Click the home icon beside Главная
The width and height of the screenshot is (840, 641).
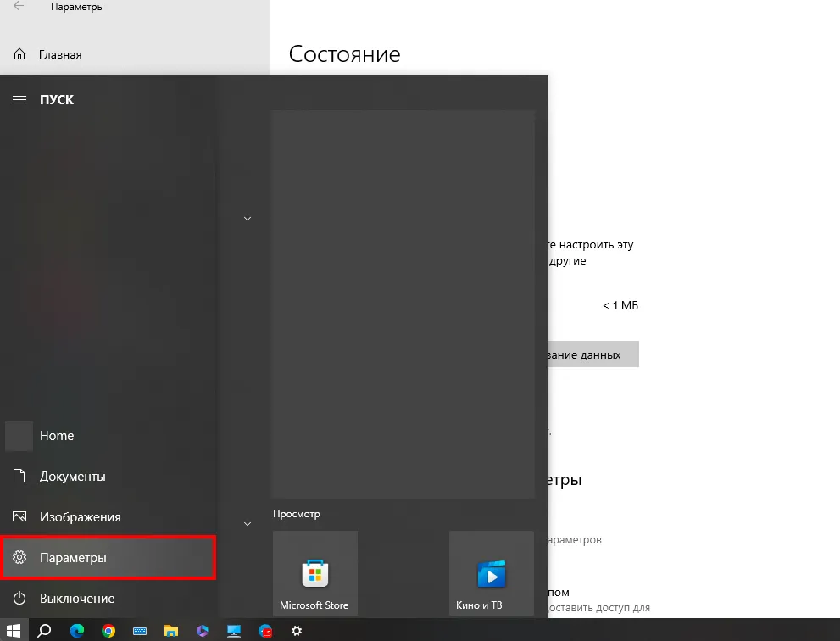19,54
